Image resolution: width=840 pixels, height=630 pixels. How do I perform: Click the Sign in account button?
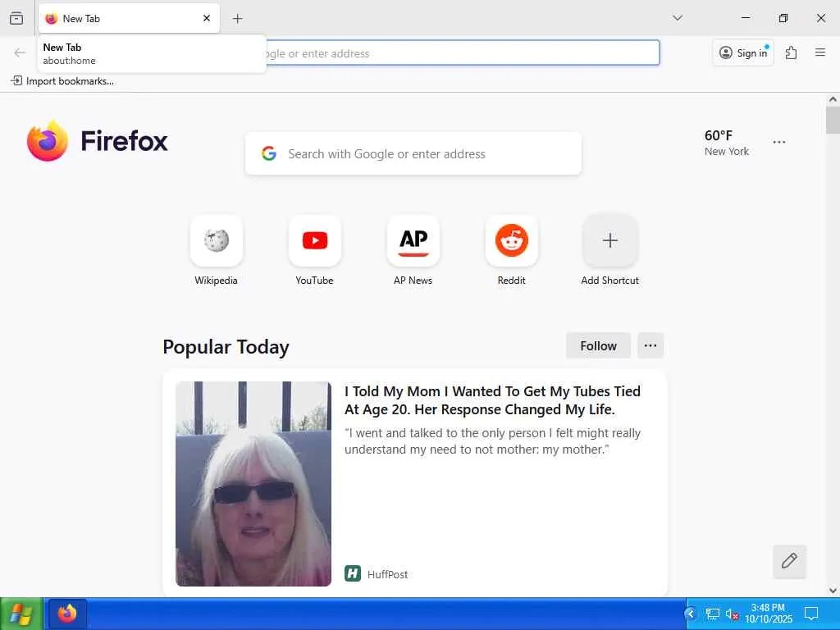(743, 52)
